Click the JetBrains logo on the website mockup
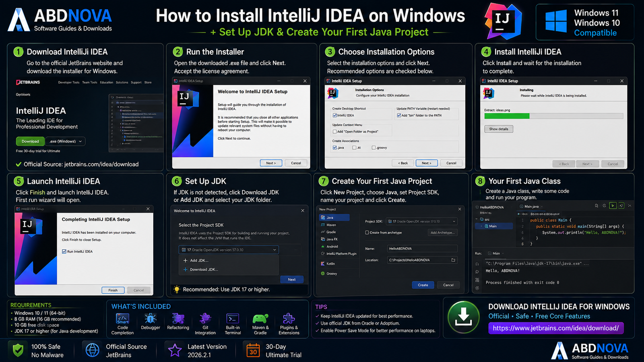644x362 pixels. 28,82
